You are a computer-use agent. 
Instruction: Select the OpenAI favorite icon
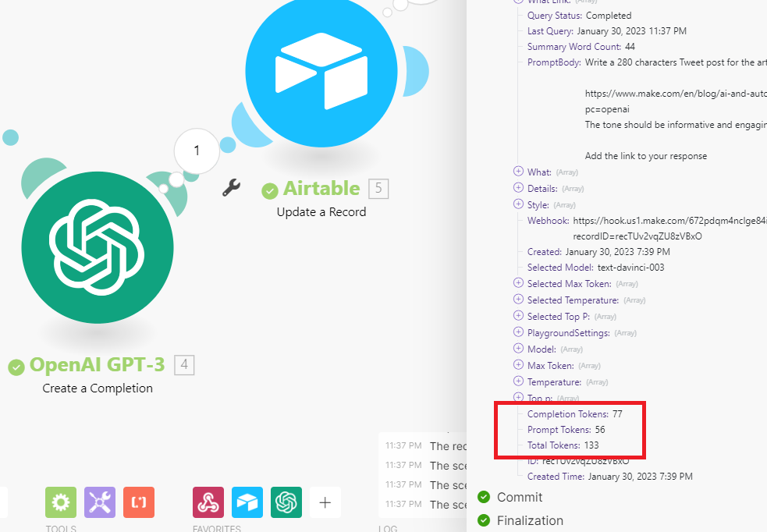coord(286,502)
